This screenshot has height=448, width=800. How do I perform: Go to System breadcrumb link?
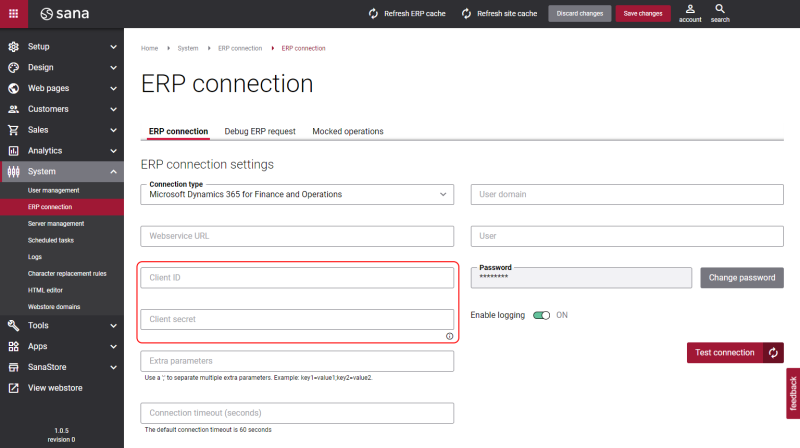[x=188, y=48]
